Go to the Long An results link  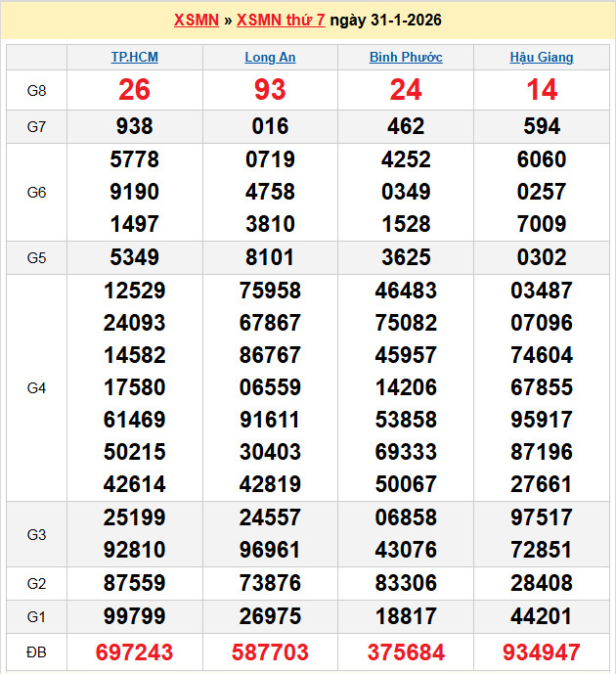(x=270, y=58)
